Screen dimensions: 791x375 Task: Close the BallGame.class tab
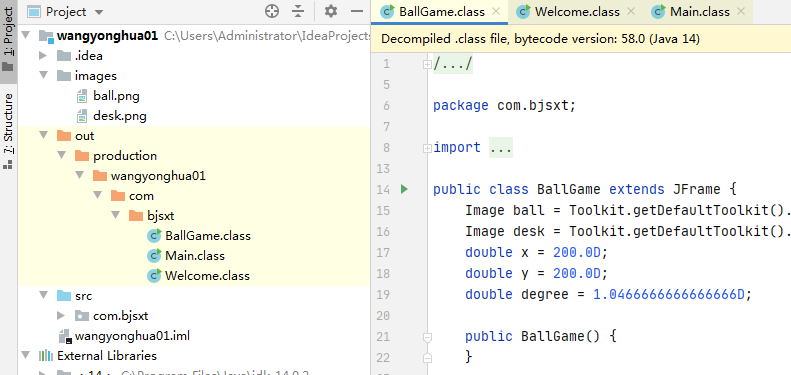(x=496, y=11)
